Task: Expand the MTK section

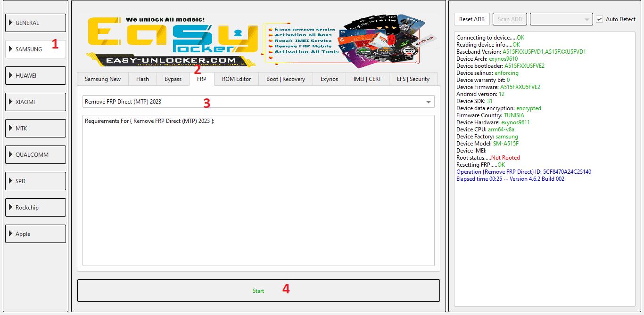Action: click(35, 128)
